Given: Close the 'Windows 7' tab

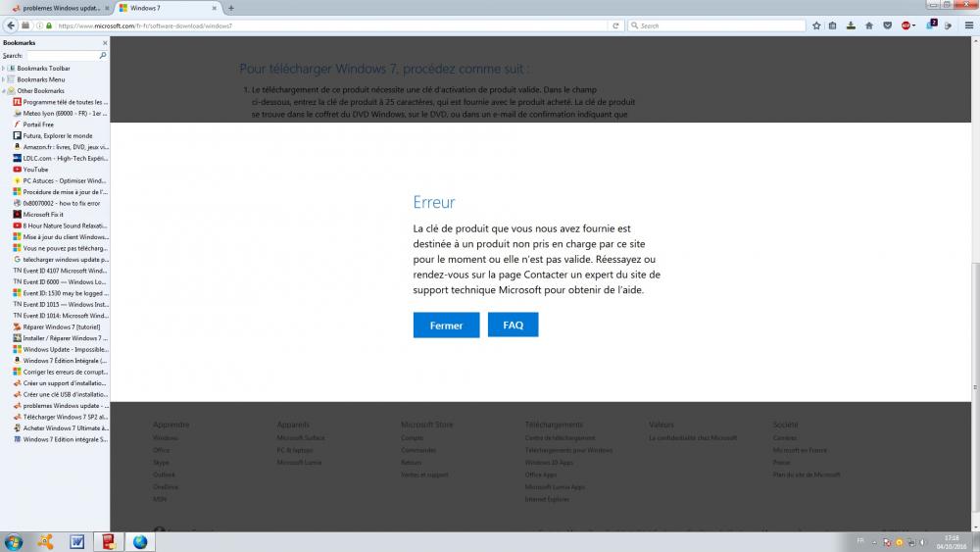Looking at the screenshot, I should 215,8.
